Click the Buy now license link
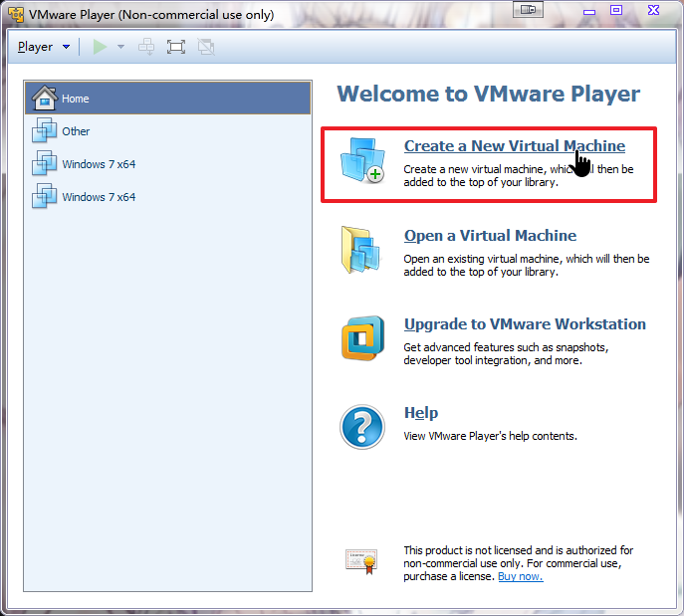Image resolution: width=684 pixels, height=616 pixels. coord(520,576)
